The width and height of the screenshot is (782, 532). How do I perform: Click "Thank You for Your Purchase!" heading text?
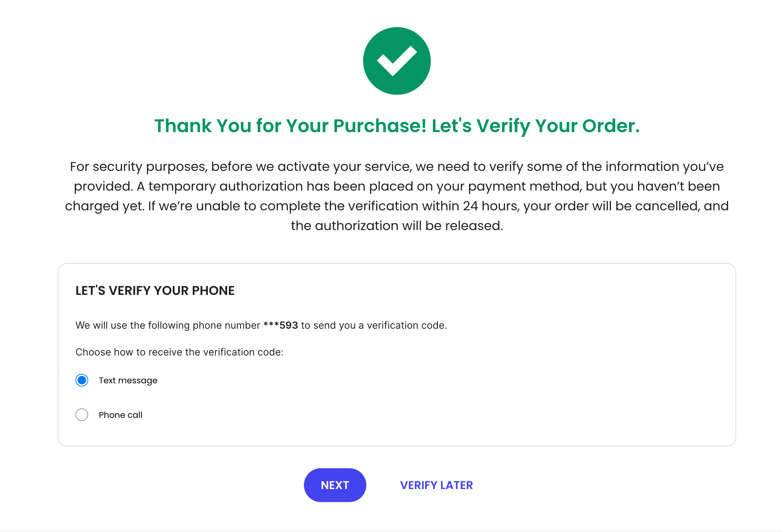[x=290, y=126]
